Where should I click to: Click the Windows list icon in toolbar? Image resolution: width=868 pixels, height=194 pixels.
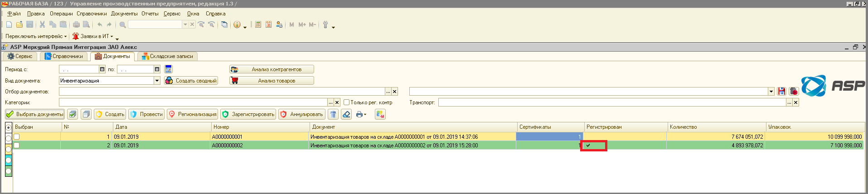point(224,24)
